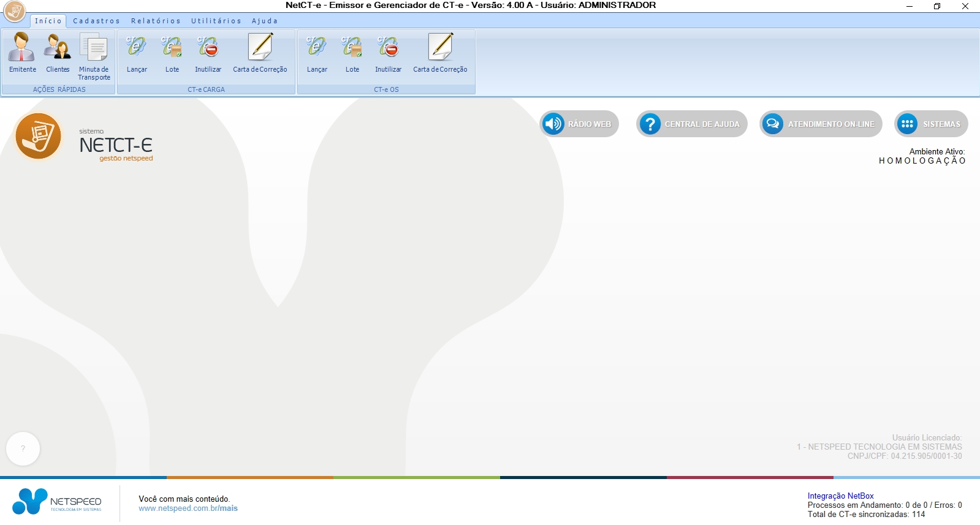Screen dimensions: 980x525
Task: Click the Netspeed company logo in footer
Action: 57,502
